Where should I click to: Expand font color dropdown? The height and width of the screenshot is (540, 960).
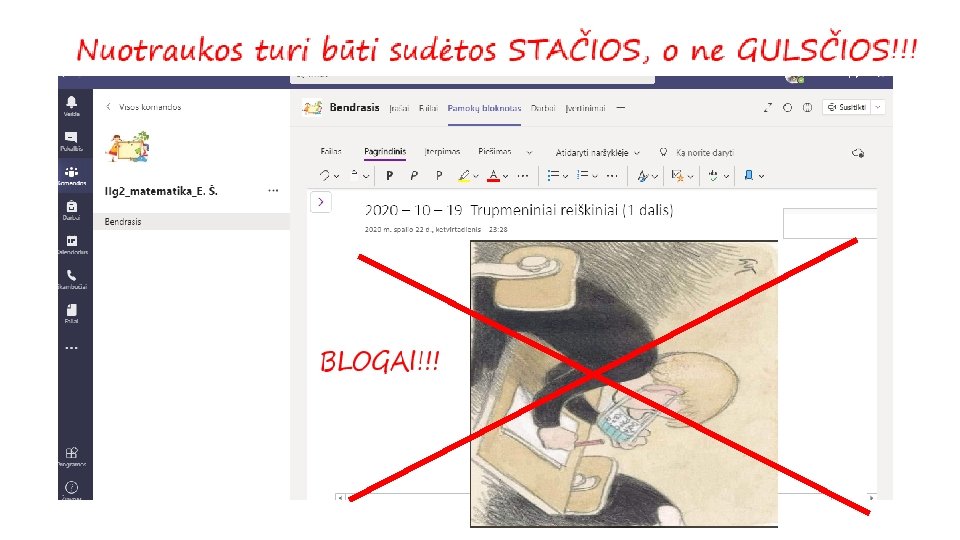pos(505,176)
